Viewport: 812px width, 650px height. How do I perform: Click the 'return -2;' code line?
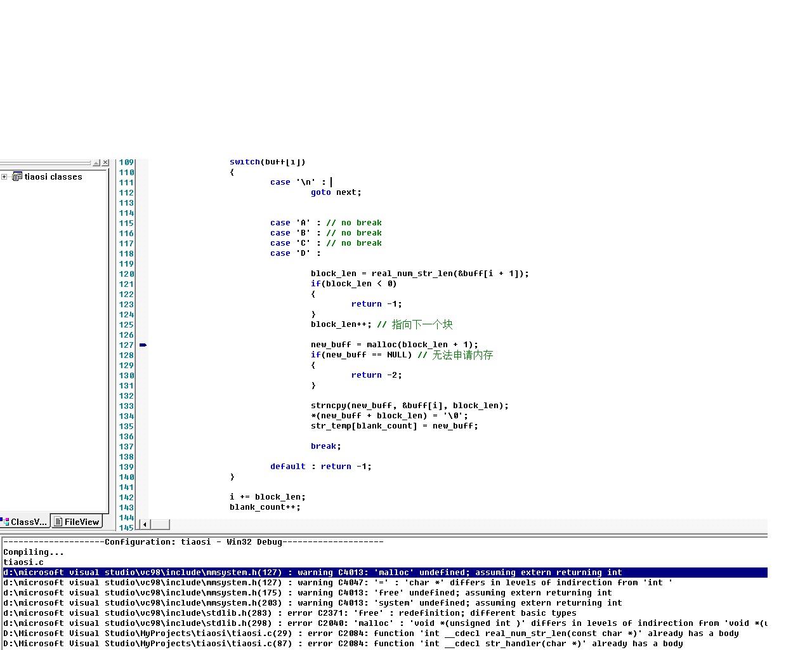click(376, 375)
